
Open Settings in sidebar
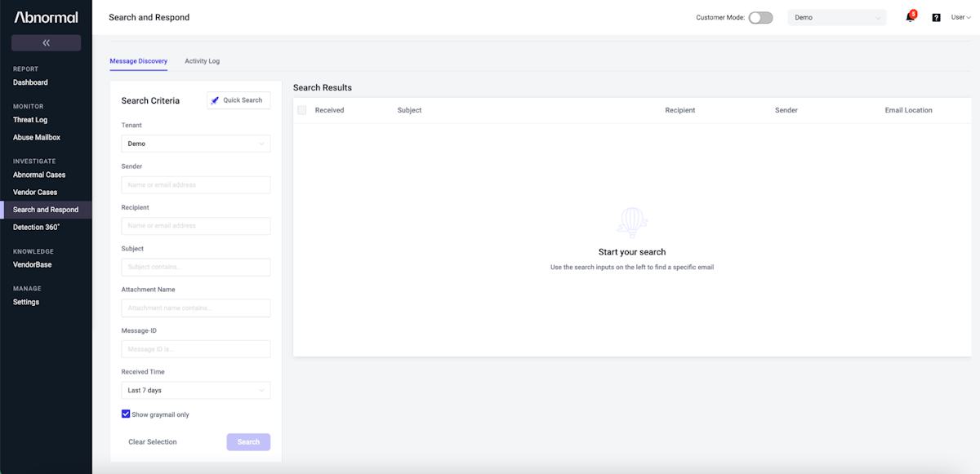click(26, 302)
